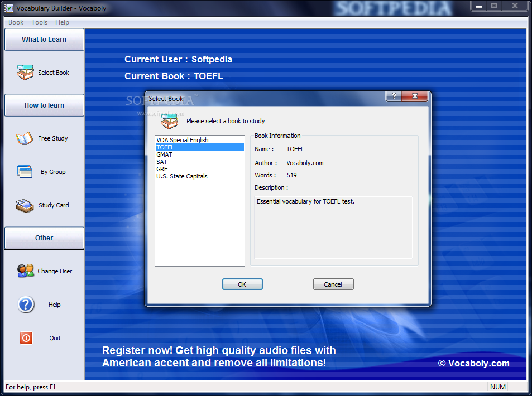
Task: Click the description box with TOEFL text
Action: [x=333, y=227]
